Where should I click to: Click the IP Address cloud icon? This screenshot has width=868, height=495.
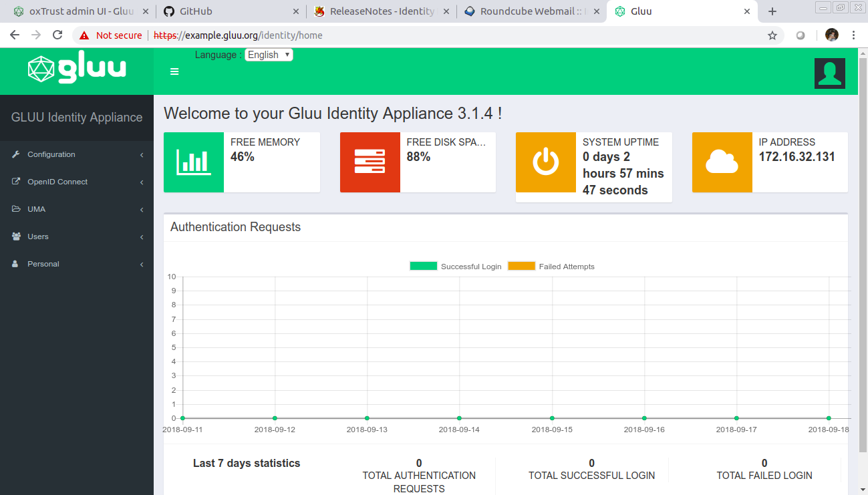coord(722,162)
